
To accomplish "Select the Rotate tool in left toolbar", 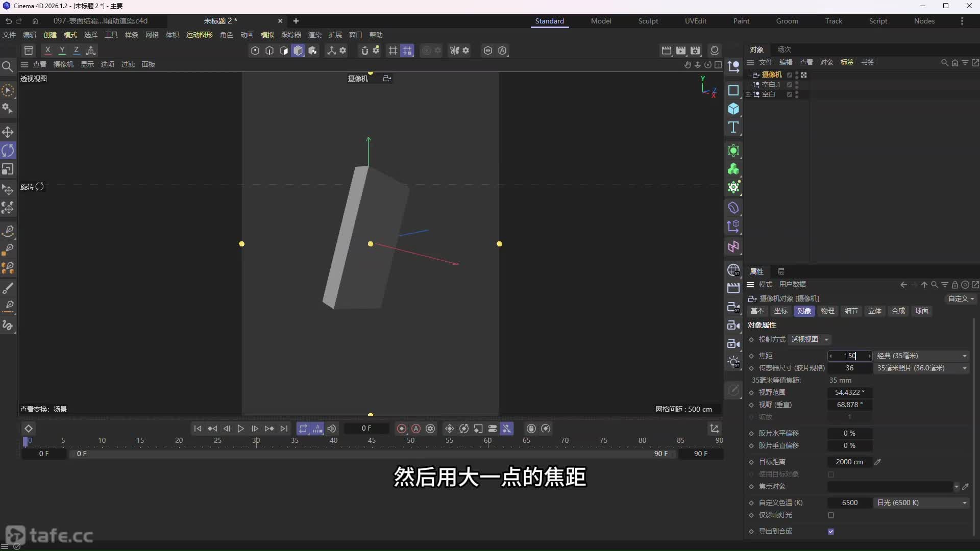I will [8, 151].
